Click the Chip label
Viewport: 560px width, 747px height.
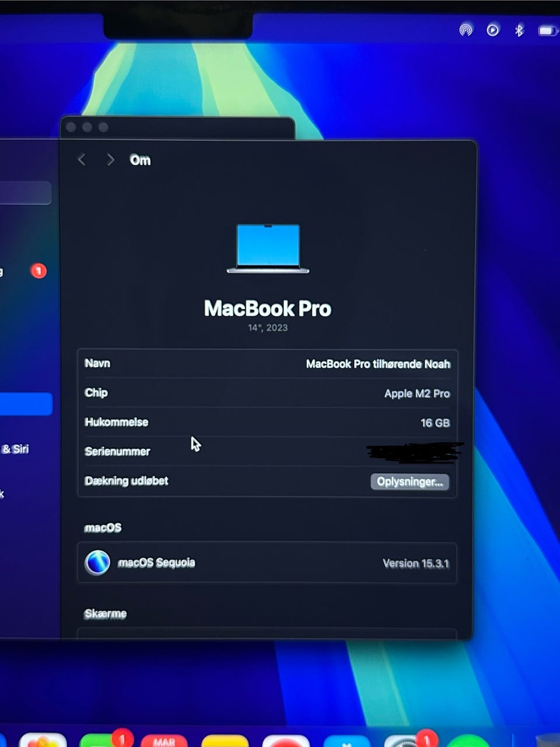click(x=96, y=392)
